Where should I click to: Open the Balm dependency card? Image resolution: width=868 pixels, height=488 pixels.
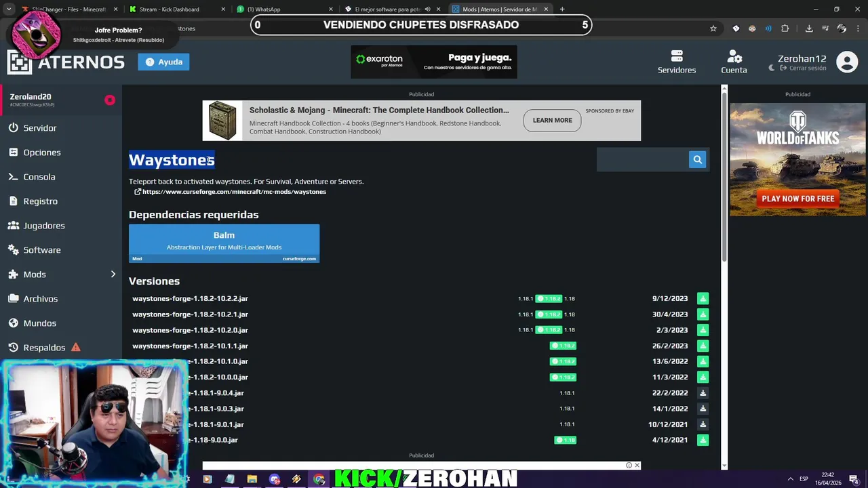(x=224, y=243)
